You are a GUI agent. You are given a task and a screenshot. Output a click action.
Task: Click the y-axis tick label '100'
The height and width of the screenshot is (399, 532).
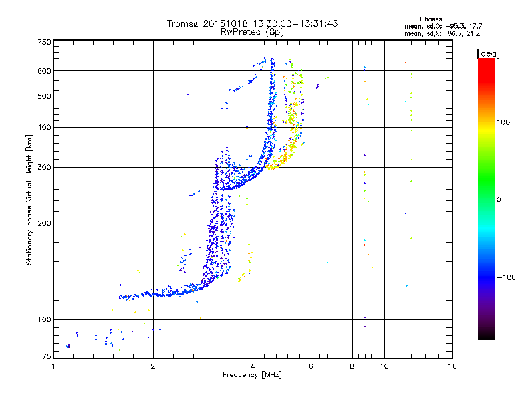44,319
